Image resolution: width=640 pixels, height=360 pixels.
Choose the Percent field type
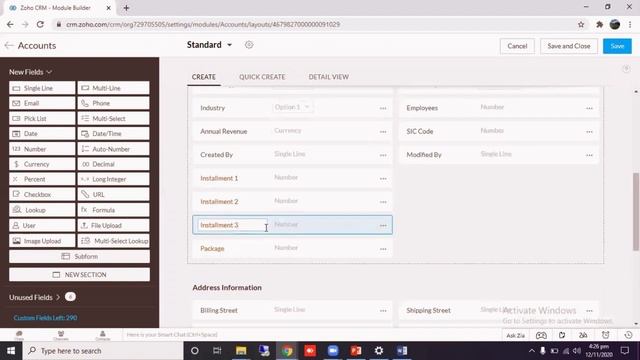(x=42, y=179)
